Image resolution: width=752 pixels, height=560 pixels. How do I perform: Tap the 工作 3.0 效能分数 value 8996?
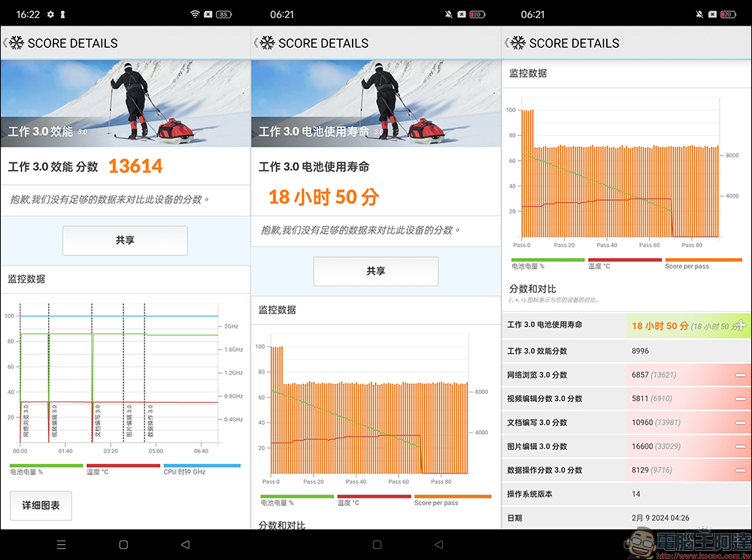(x=640, y=351)
